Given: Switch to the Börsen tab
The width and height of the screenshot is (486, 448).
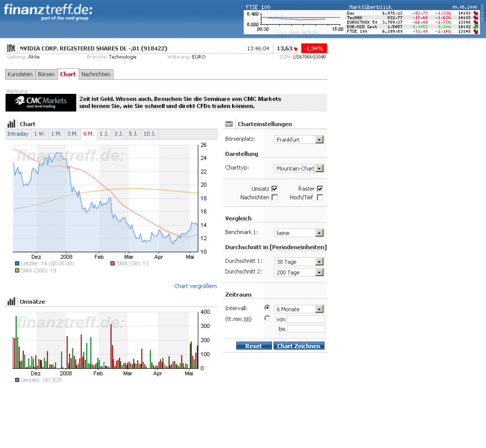Looking at the screenshot, I should click(47, 74).
